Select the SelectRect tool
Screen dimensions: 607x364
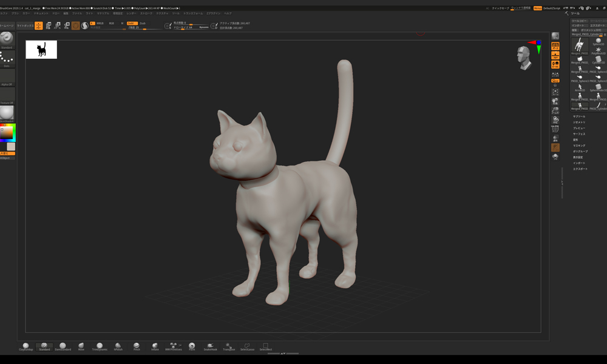coord(266,346)
